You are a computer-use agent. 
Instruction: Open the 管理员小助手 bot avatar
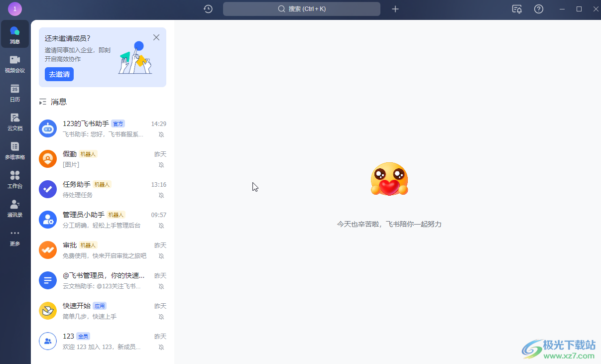point(48,220)
